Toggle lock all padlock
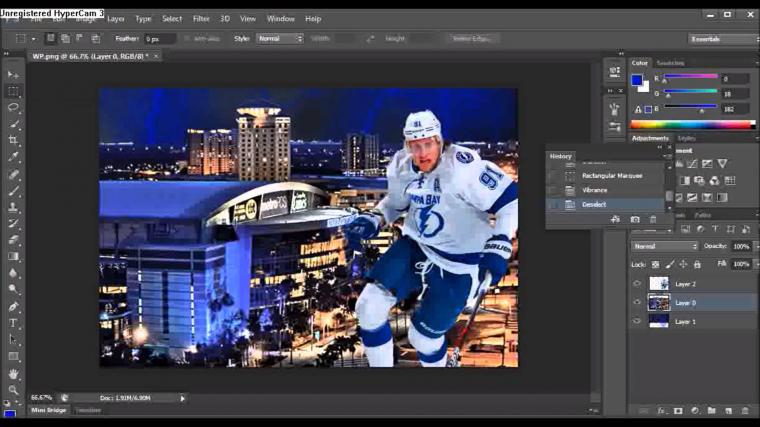Screen dimensions: 760x427 697,265
